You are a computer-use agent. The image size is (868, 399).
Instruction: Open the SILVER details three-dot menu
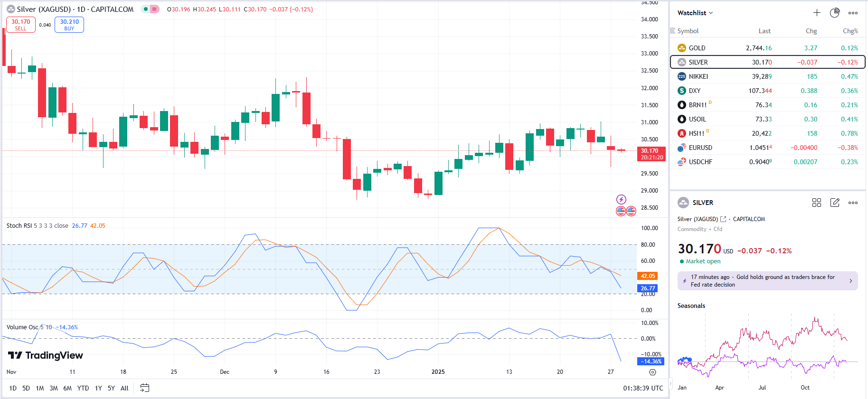coord(853,203)
